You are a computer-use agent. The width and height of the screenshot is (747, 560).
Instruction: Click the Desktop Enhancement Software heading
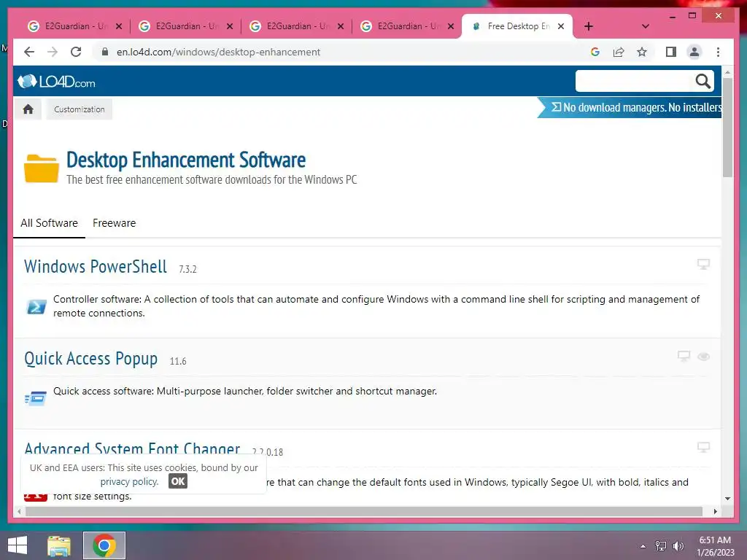point(186,160)
